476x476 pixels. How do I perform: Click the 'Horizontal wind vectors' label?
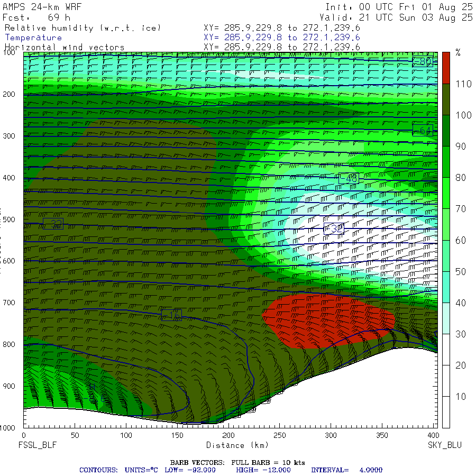(x=65, y=47)
